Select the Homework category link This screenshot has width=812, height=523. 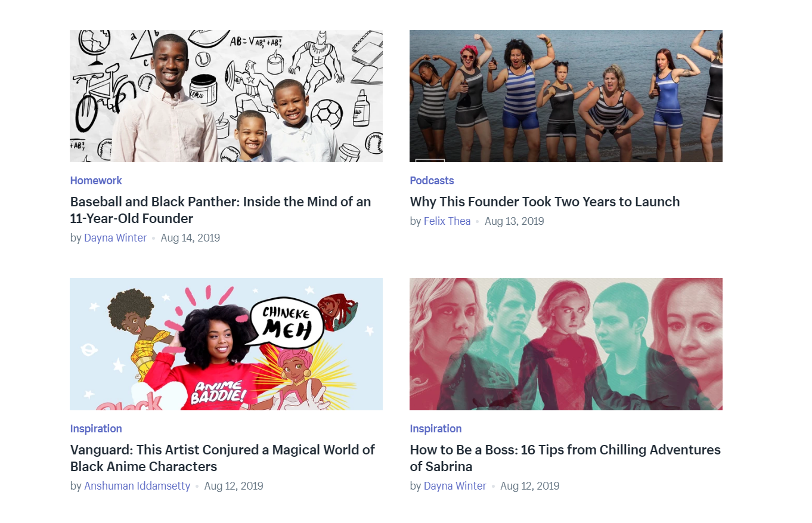pos(96,181)
